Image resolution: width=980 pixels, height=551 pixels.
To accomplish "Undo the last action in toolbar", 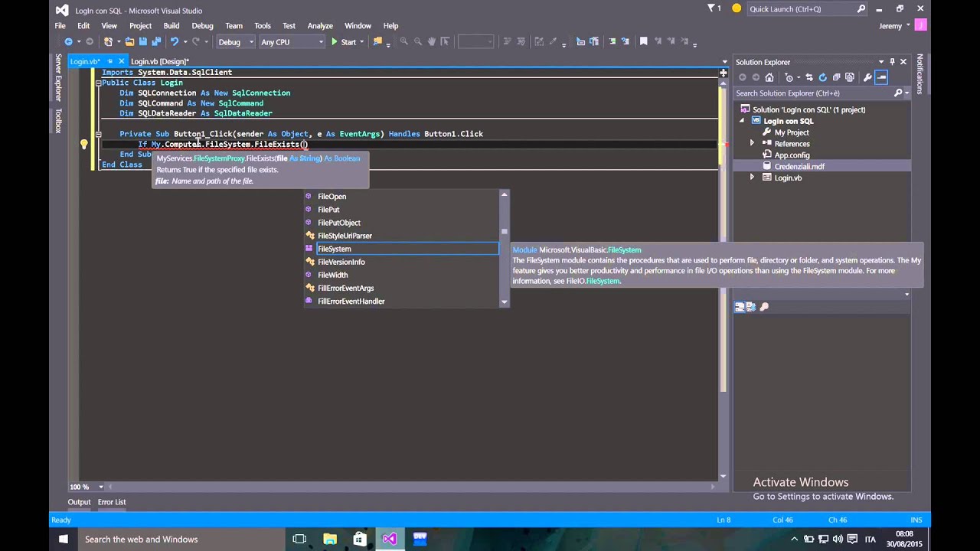I will [175, 42].
